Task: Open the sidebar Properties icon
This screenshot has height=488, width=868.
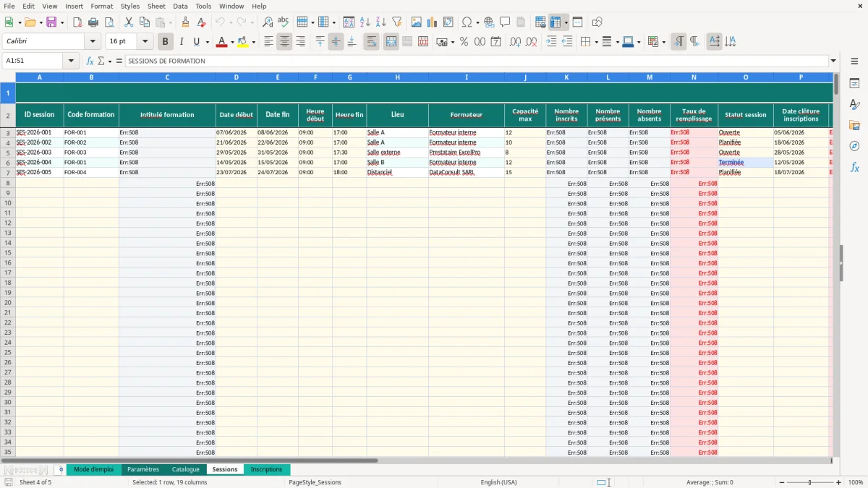Action: 854,83
